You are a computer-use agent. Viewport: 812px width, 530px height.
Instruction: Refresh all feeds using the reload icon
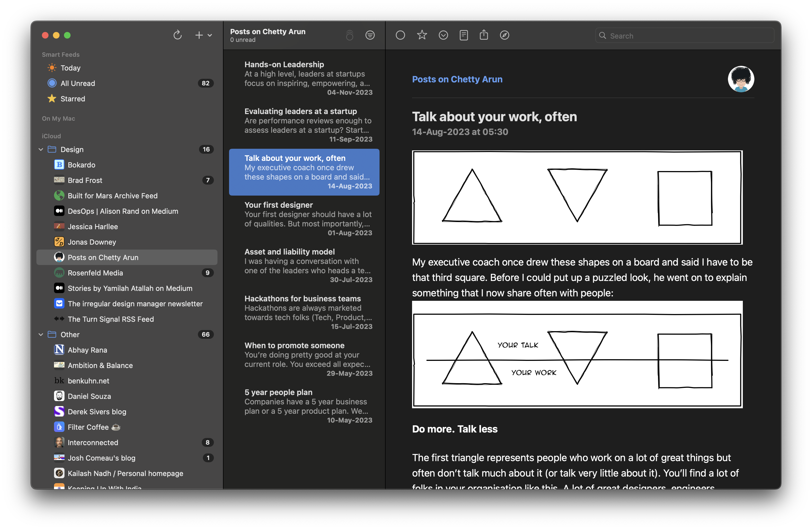178,35
